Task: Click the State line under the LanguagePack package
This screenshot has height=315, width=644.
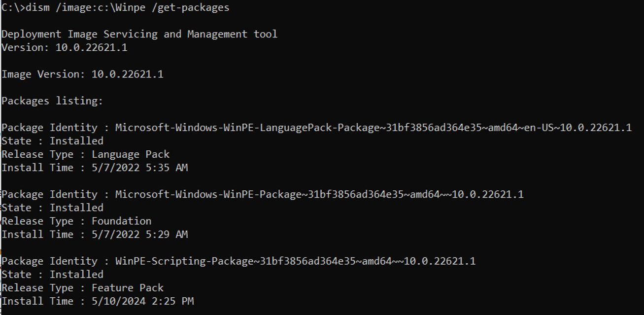Action: click(x=52, y=141)
